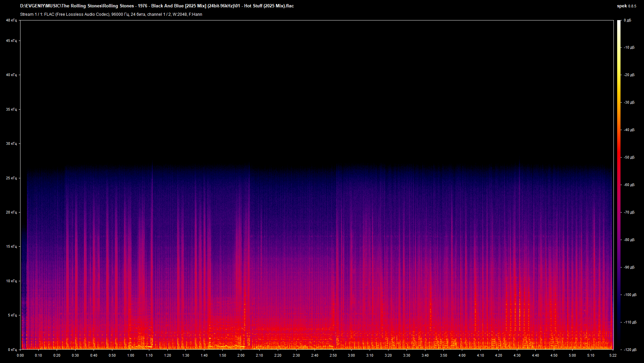Click the 0 дБ scale label
This screenshot has height=363, width=644.
pos(627,20)
